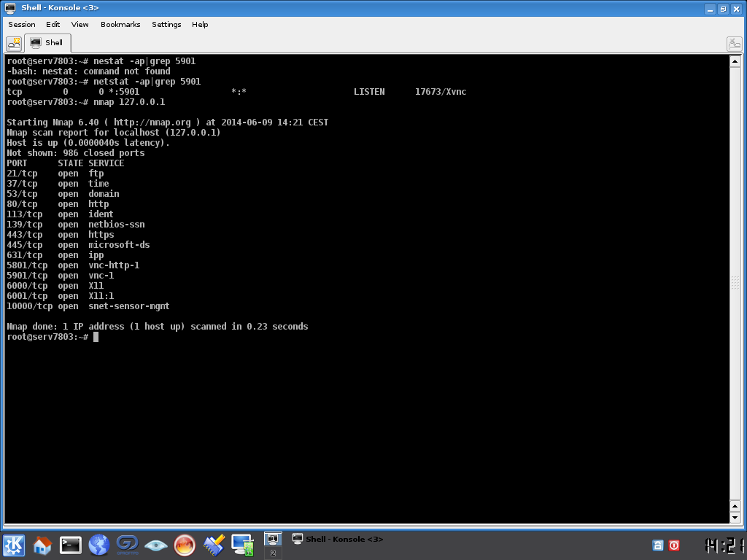The image size is (747, 560).
Task: Open the KDE K menu launcher
Action: click(x=14, y=545)
